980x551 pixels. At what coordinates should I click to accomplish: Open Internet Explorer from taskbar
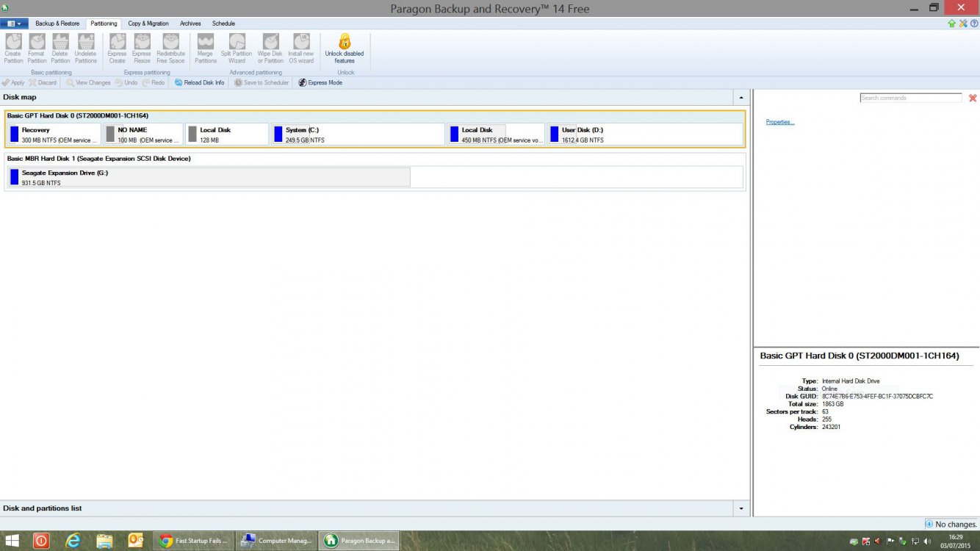[73, 541]
